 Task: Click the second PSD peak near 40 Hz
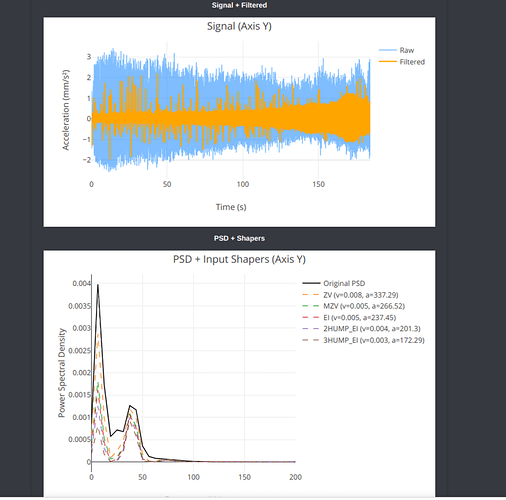tap(130, 406)
